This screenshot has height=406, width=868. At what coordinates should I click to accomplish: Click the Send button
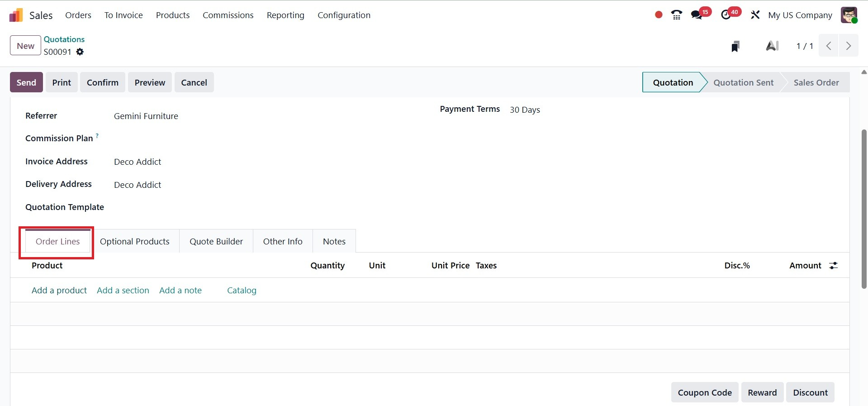26,82
